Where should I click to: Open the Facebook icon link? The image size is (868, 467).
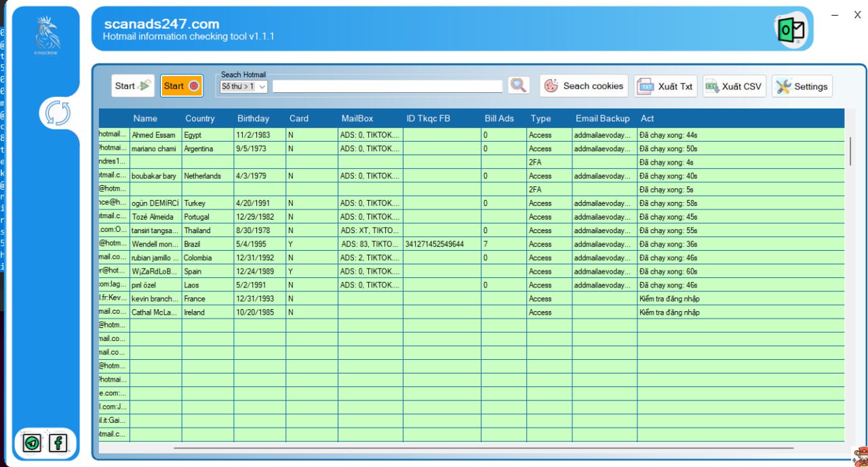coord(58,443)
